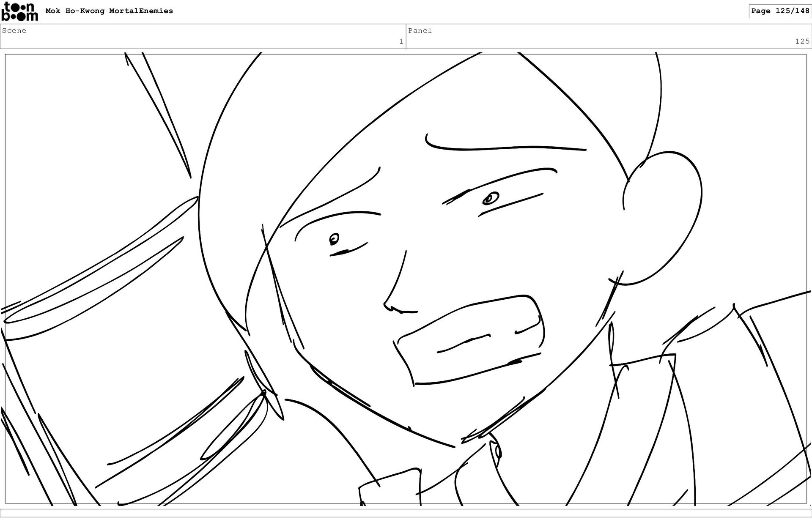Click the collar button below the chin
812x525 pixels.
[x=497, y=451]
